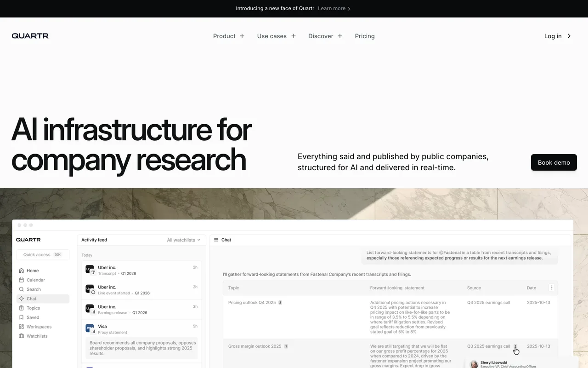Image resolution: width=588 pixels, height=368 pixels.
Task: Click the Visa logo in activity feed
Action: [x=90, y=328]
